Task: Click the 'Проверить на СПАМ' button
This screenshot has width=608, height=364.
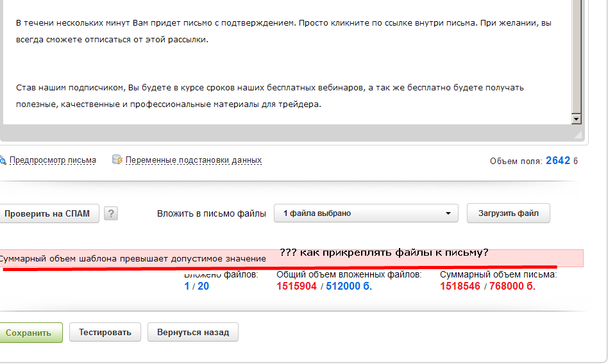Action: (x=49, y=213)
